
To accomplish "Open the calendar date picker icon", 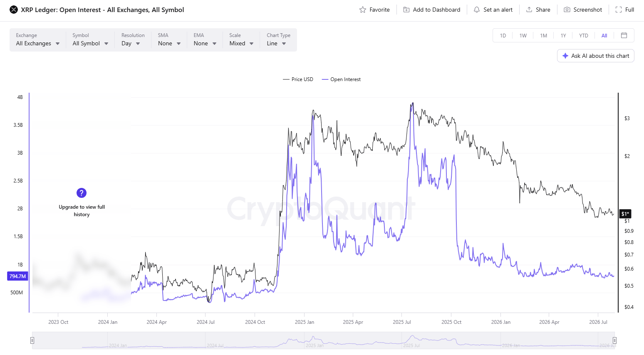I will [x=624, y=35].
